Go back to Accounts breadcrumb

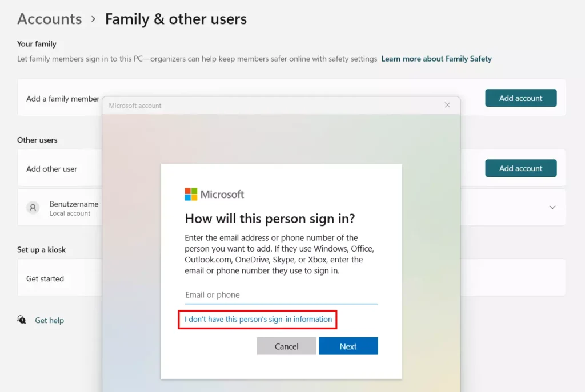coord(50,19)
